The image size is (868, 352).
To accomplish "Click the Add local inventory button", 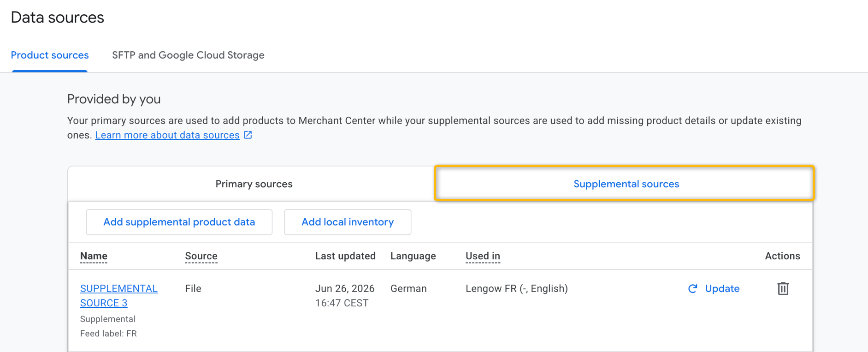I will 348,222.
